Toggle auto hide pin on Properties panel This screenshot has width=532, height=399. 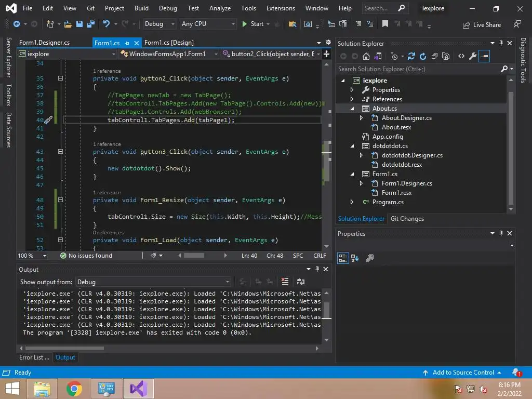click(x=501, y=233)
